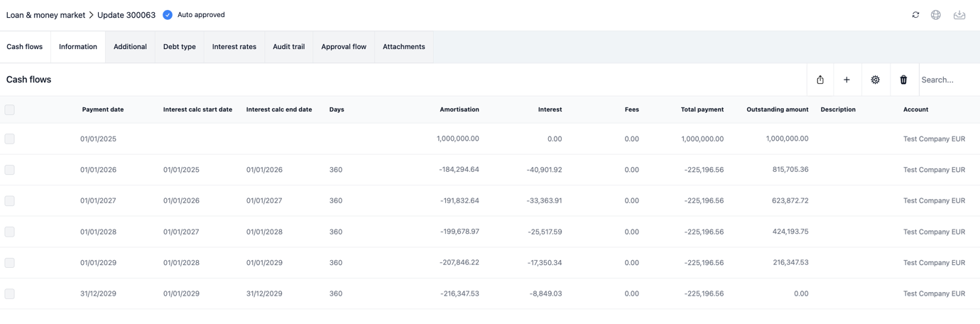Viewport: 980px width, 324px height.
Task: Select the checkbox for the 01/01/2025 payment row
Action: (10, 139)
